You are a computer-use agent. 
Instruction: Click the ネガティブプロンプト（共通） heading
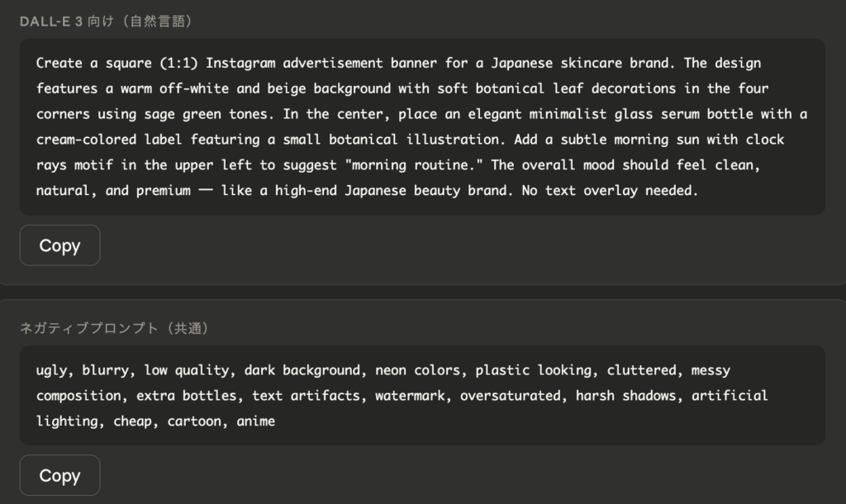[115, 328]
